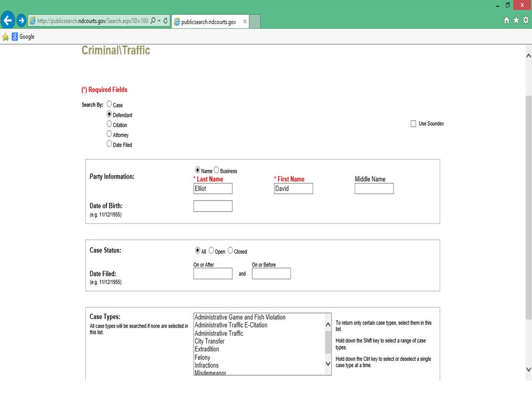Open the Google favorites bar link
532x399 pixels.
pos(23,37)
